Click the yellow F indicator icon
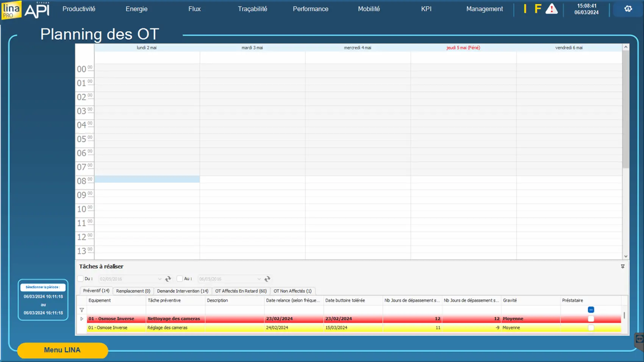Viewport: 644px width, 362px height. (538, 9)
